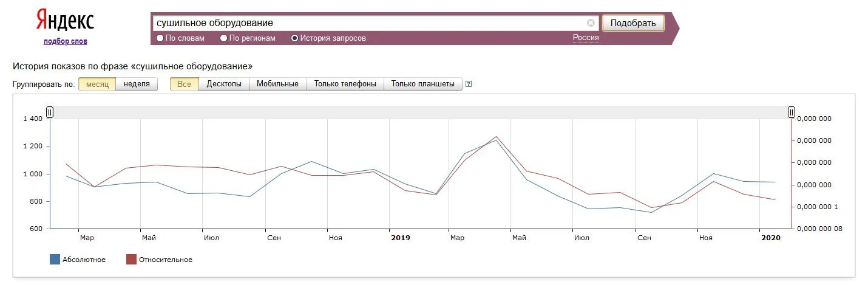Click the right range slider handle
The image size is (868, 290).
[x=792, y=112]
